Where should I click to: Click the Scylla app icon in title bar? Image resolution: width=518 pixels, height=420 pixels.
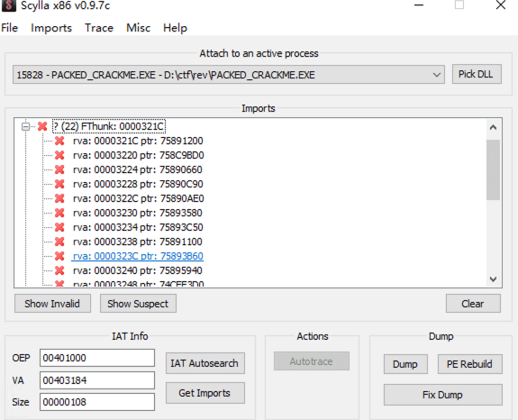[9, 5]
